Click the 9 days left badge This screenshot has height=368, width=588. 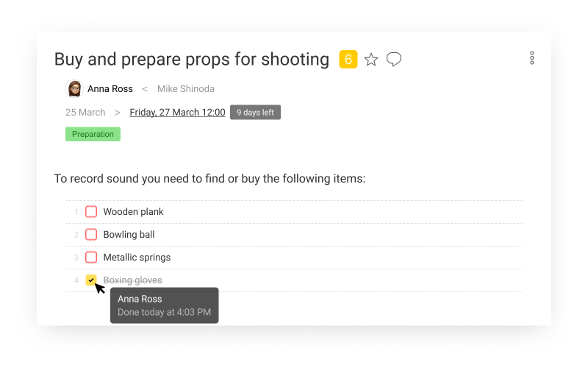click(255, 113)
